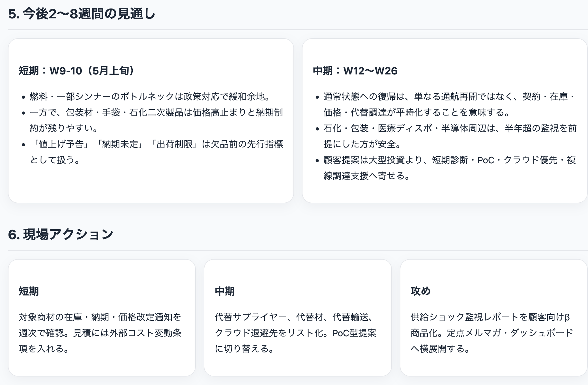The height and width of the screenshot is (385, 588).
Task: Click the bullet starting with 通常状態への復帰は
Action: (x=450, y=97)
